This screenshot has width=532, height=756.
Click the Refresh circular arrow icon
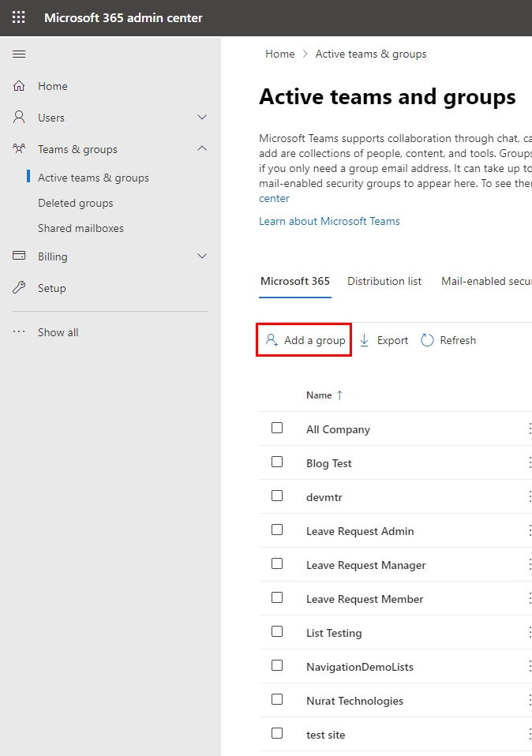[x=427, y=340]
